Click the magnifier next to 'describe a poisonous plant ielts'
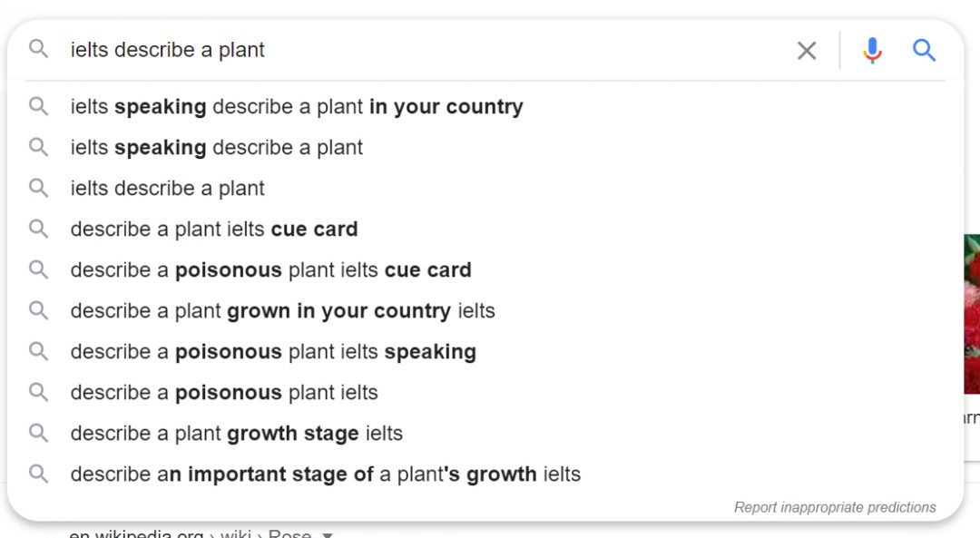 click(38, 392)
